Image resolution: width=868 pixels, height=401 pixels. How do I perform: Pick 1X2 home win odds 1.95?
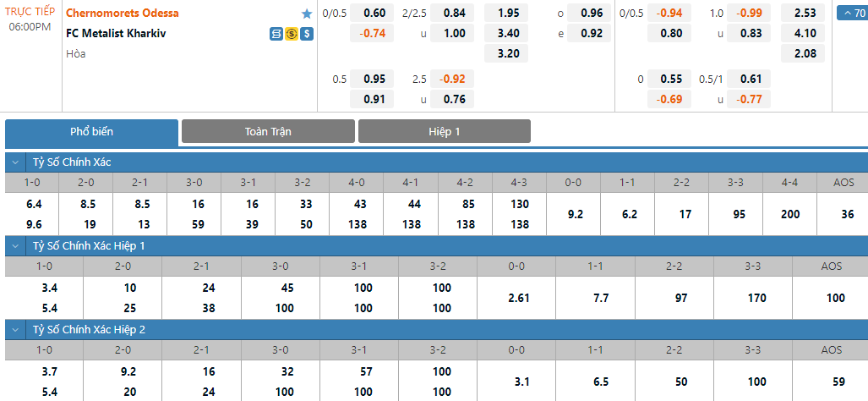pyautogui.click(x=506, y=14)
